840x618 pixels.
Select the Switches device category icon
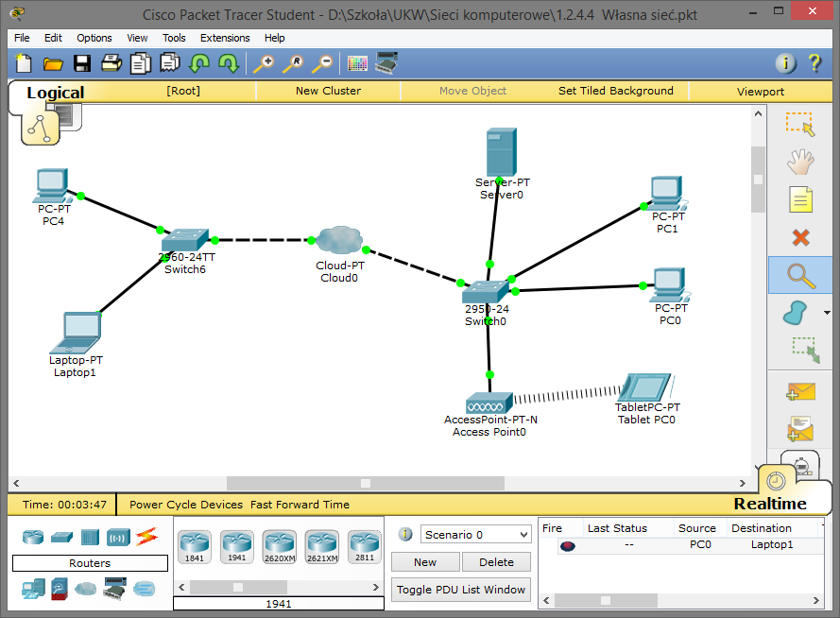coord(61,537)
